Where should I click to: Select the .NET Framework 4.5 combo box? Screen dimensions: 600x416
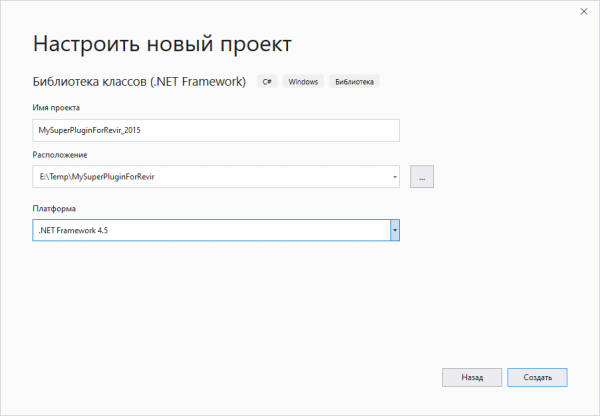click(x=210, y=230)
